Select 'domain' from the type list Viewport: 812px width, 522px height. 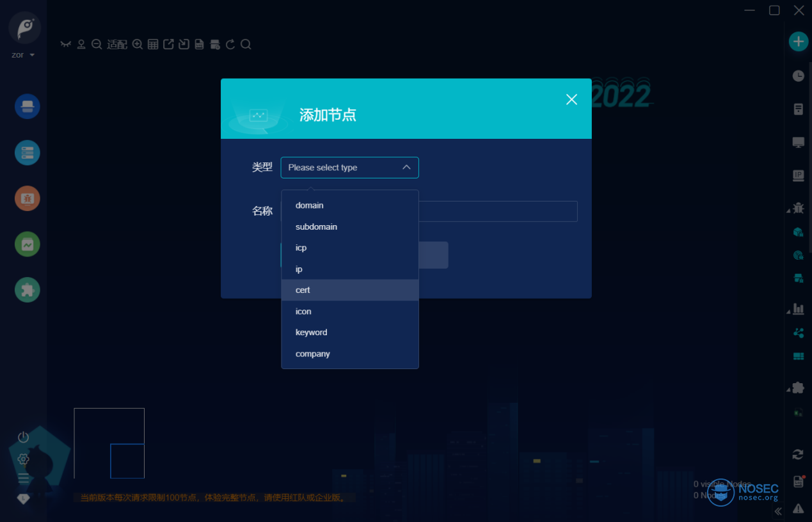pos(350,205)
